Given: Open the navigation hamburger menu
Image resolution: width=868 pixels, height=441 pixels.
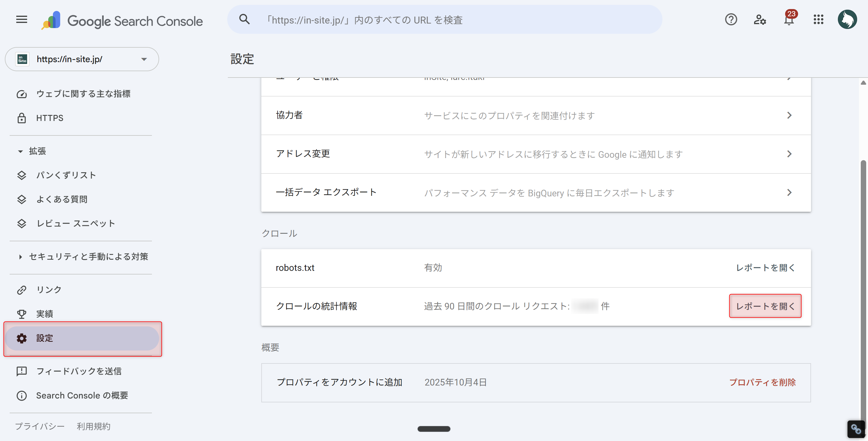Looking at the screenshot, I should tap(21, 20).
